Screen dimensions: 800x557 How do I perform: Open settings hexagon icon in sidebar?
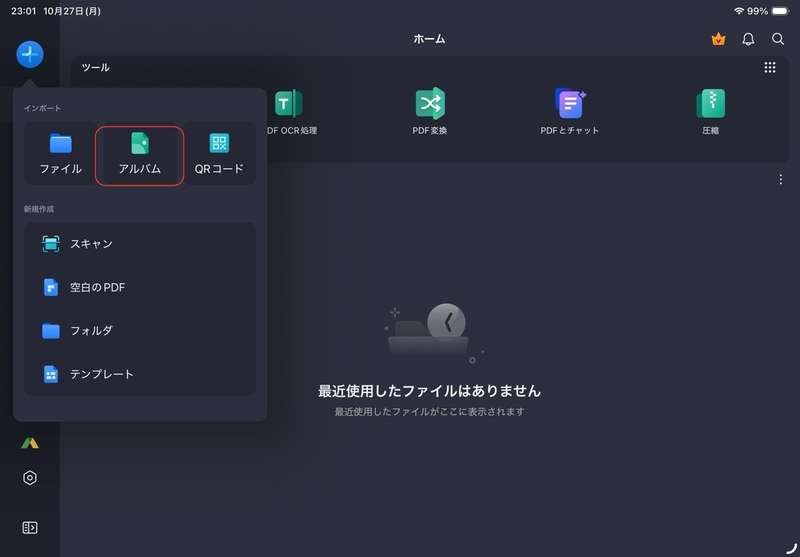tap(30, 477)
